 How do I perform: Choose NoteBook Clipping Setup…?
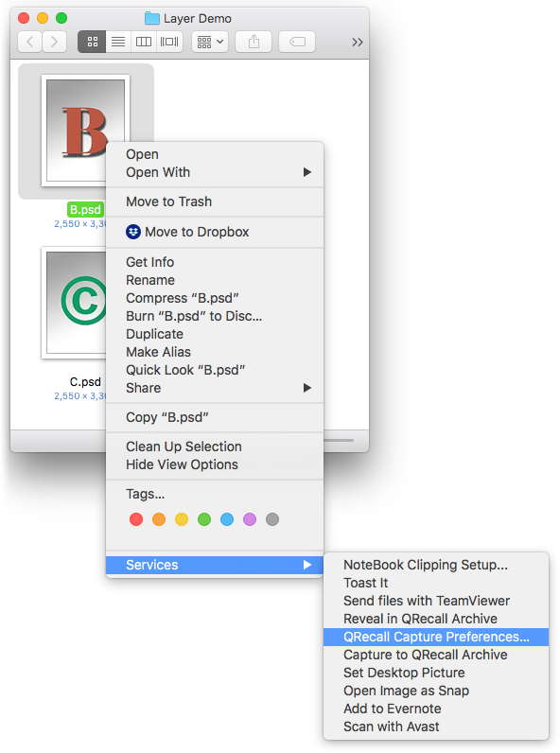[436, 565]
